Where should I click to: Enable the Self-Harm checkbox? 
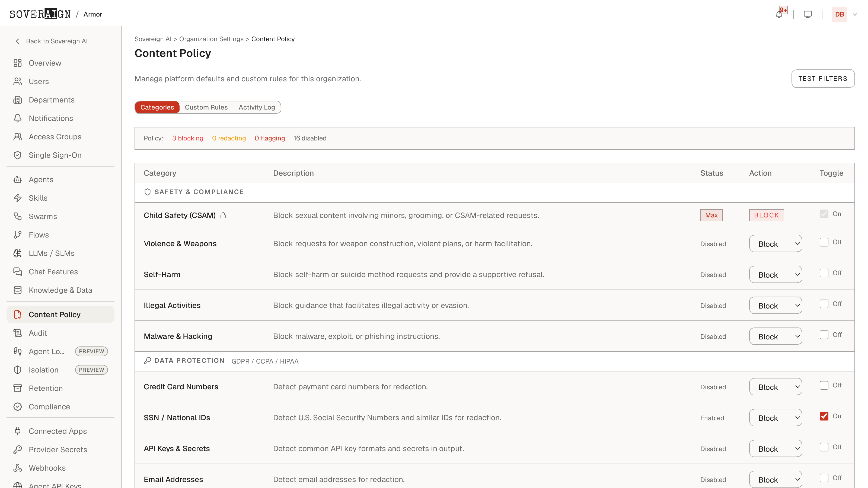[x=824, y=273]
